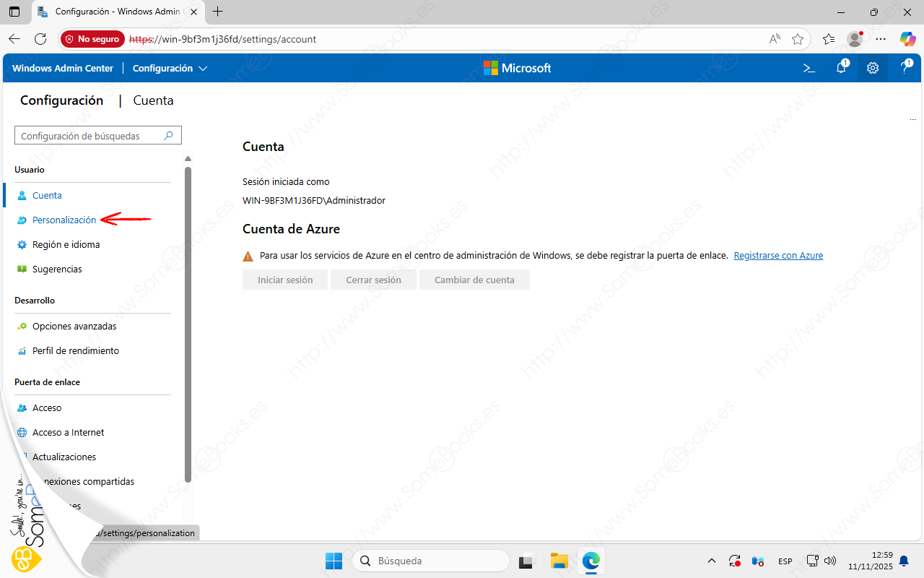Viewport: 924px width, 578px height.
Task: Click the Configuración de búsquedas search field
Action: coord(90,136)
